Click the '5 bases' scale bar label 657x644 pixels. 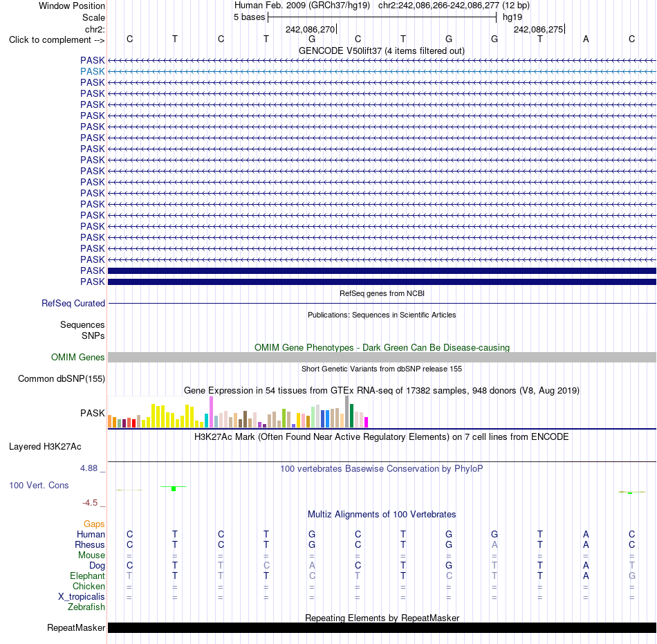pos(249,17)
